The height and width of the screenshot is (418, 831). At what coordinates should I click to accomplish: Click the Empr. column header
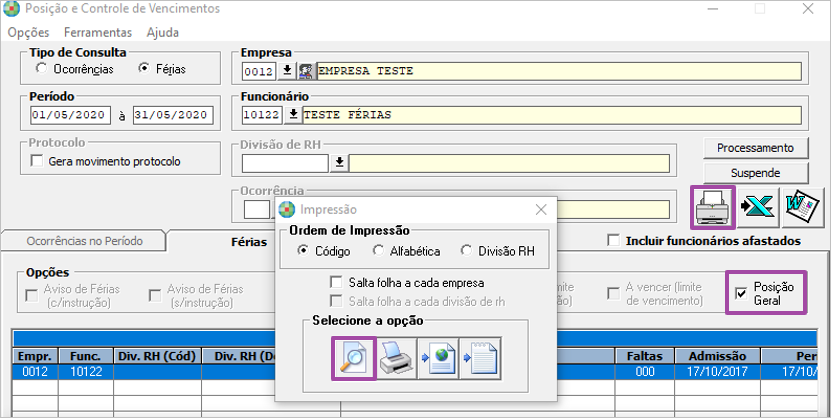click(x=34, y=356)
